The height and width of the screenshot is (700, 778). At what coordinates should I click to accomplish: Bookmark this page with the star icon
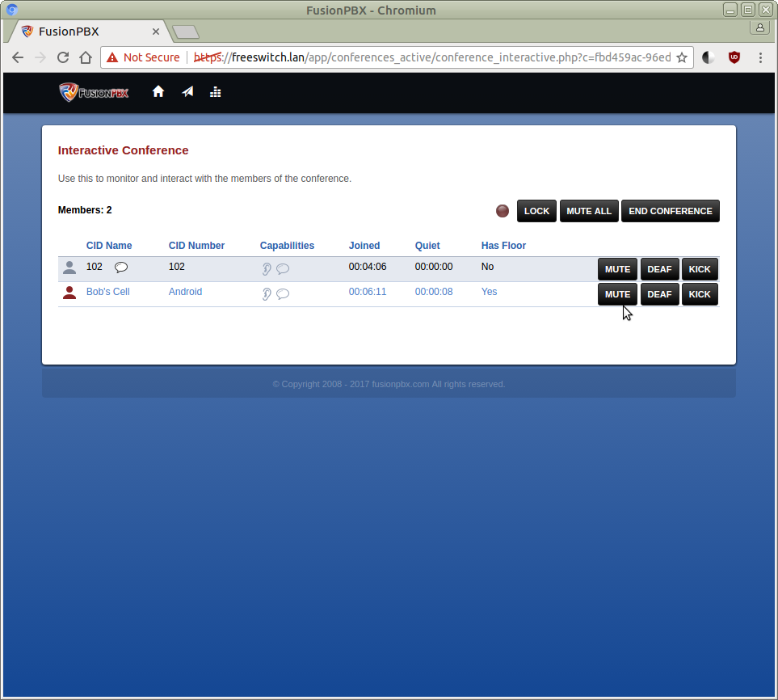point(682,57)
